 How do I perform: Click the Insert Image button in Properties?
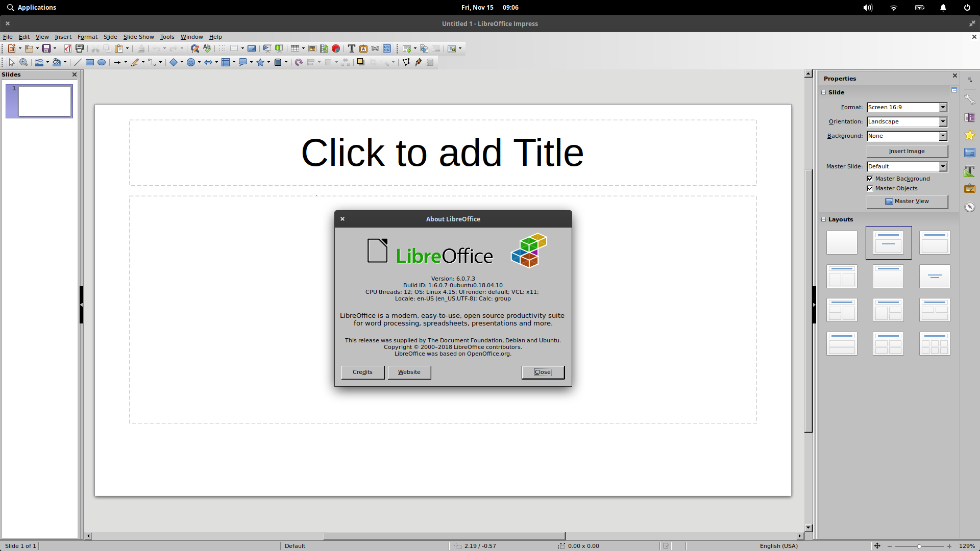[x=906, y=150]
